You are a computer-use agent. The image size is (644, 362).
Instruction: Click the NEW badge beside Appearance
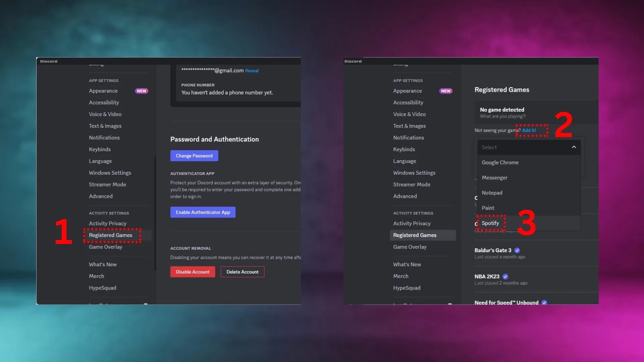[x=142, y=91]
